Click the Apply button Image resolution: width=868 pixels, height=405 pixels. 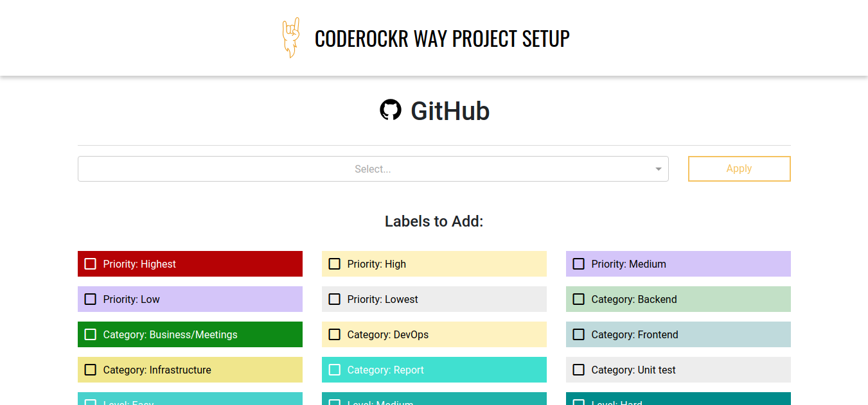pos(739,169)
